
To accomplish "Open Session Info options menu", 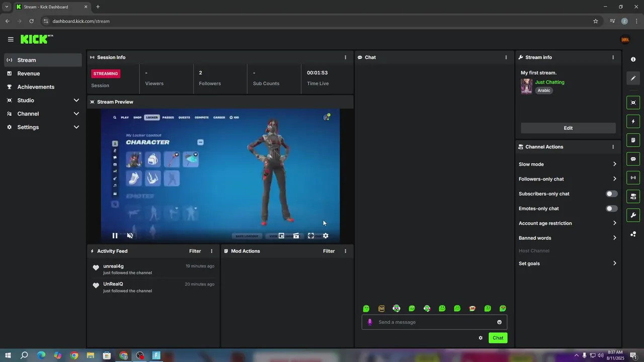I will click(x=345, y=57).
